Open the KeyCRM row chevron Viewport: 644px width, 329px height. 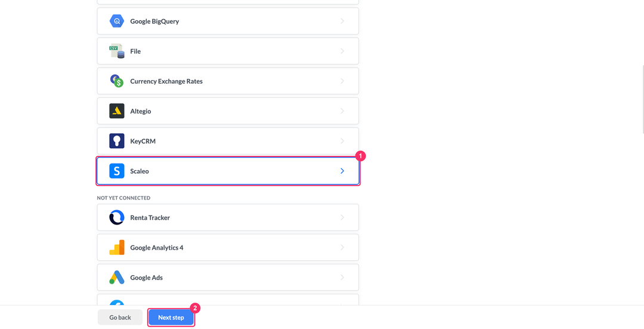pyautogui.click(x=342, y=141)
